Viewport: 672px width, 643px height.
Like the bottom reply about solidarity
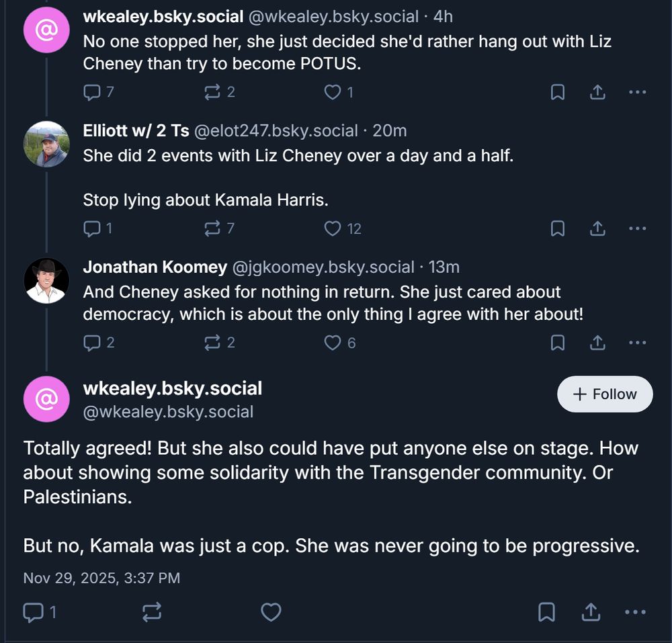[x=271, y=612]
